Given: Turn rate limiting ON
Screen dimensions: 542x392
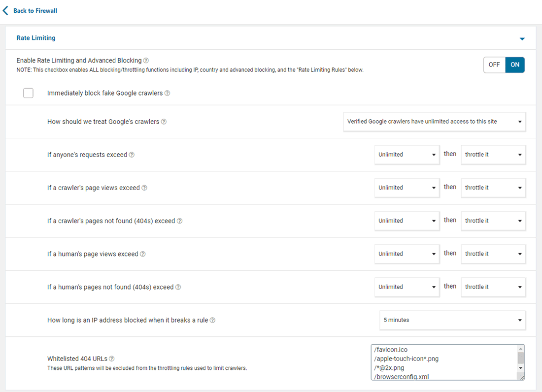Looking at the screenshot, I should pyautogui.click(x=515, y=65).
